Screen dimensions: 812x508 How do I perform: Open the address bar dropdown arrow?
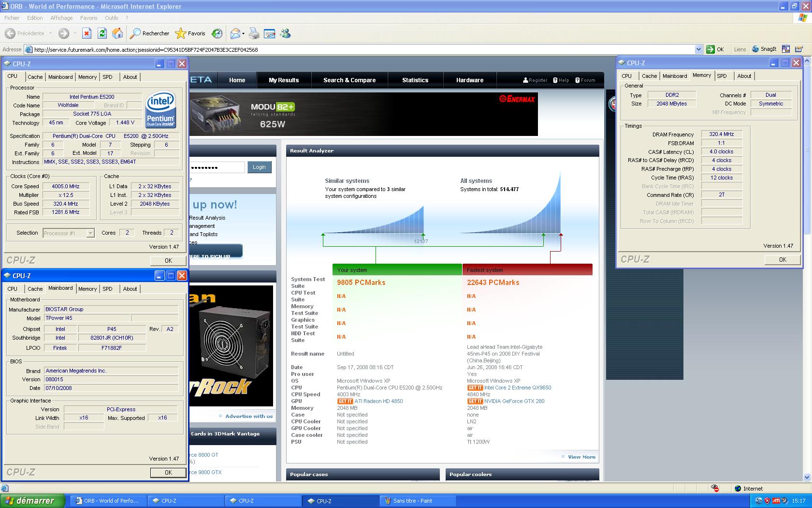coord(698,49)
